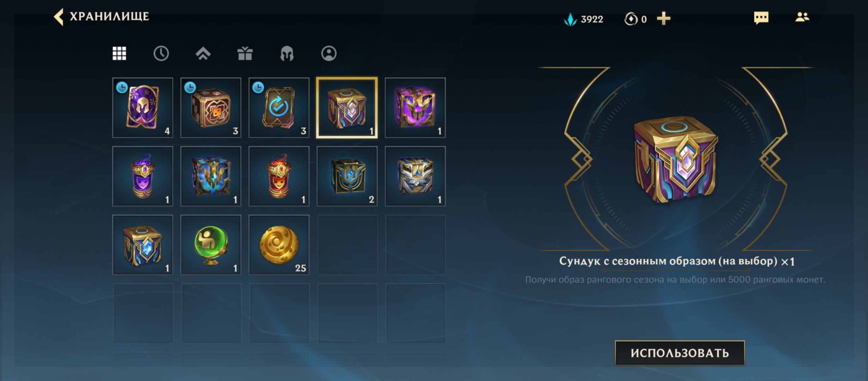Open the friends list icon

click(802, 17)
